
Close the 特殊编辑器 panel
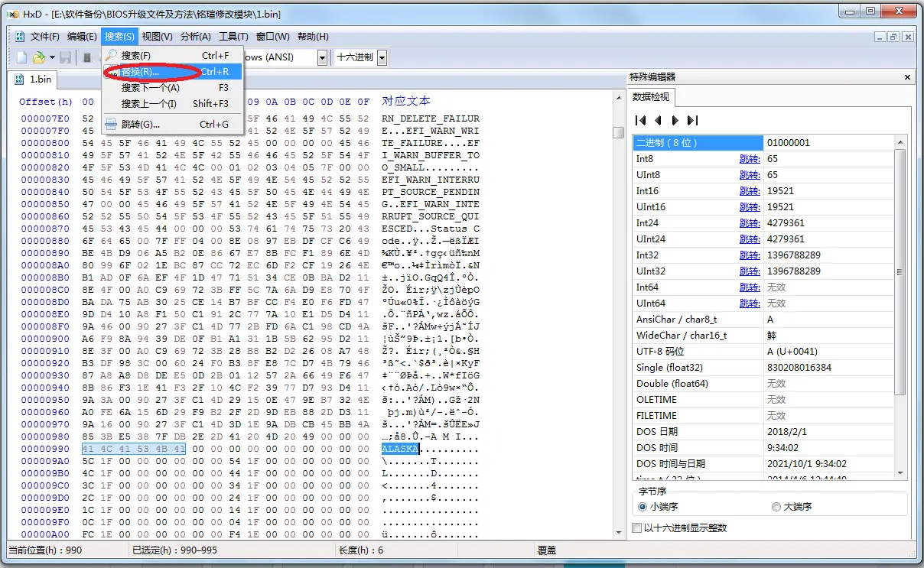907,77
